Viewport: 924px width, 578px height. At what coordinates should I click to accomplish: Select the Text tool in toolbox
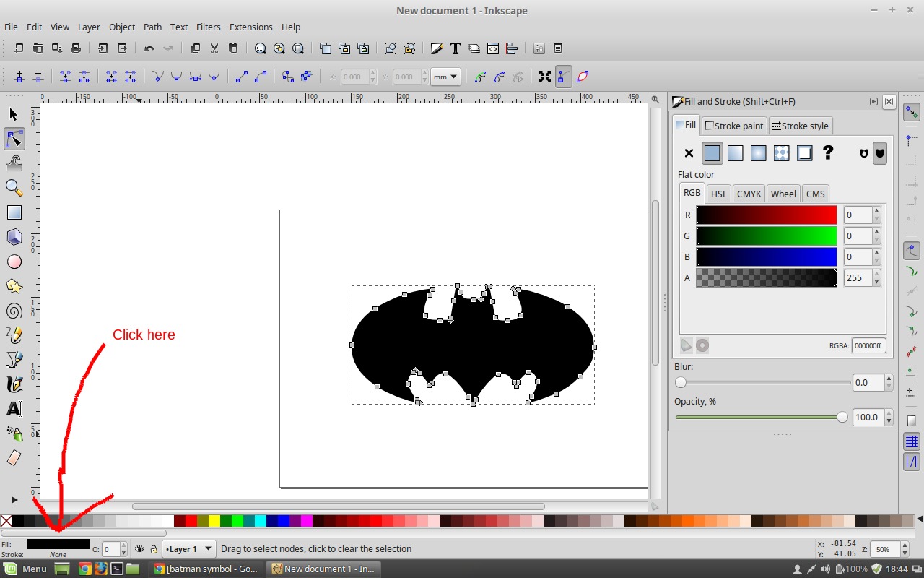tap(14, 409)
